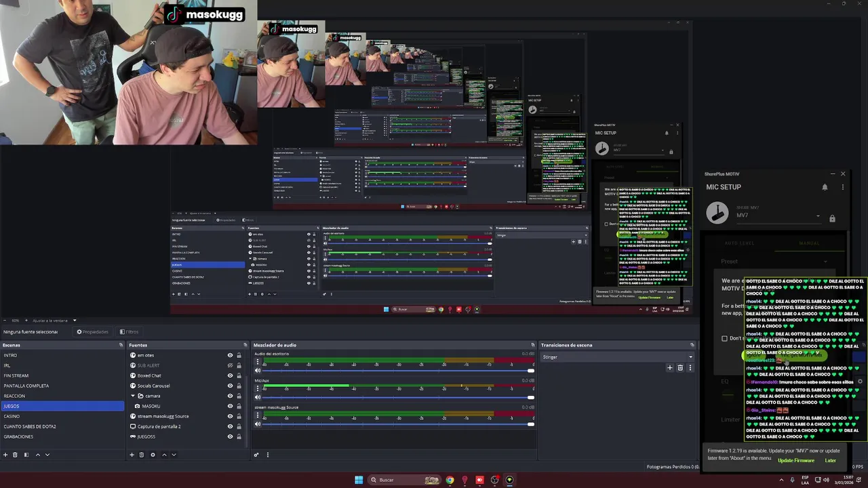Dismiss firmware notice with Later
Image resolution: width=868 pixels, height=488 pixels.
click(830, 460)
